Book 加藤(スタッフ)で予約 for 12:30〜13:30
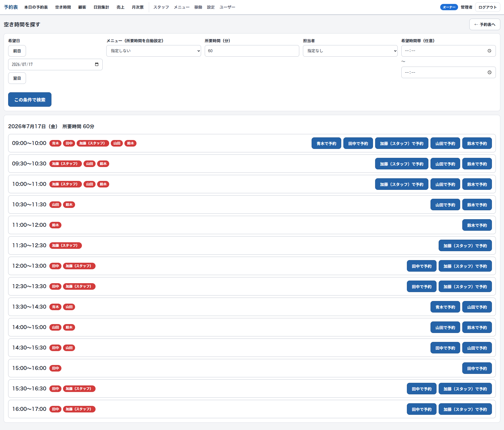Viewport: 504px width, 430px height. click(465, 286)
